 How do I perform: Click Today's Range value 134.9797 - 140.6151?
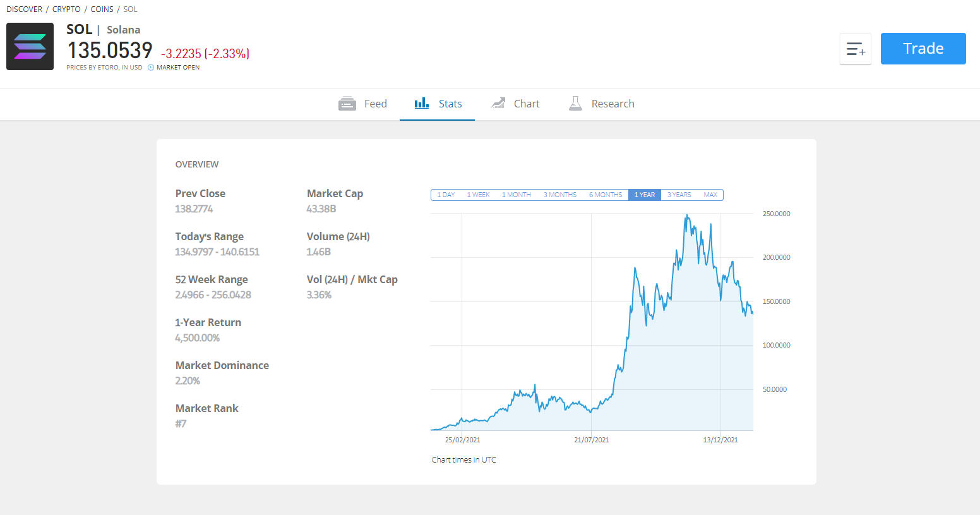click(217, 252)
